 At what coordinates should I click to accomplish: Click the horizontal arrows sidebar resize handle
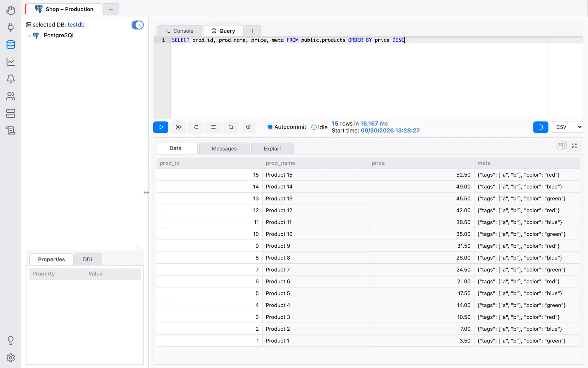146,193
